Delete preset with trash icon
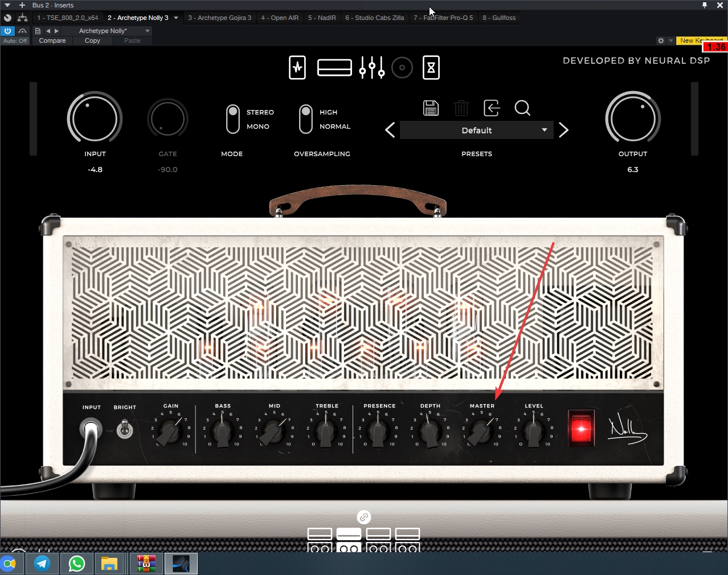The image size is (728, 575). point(461,108)
